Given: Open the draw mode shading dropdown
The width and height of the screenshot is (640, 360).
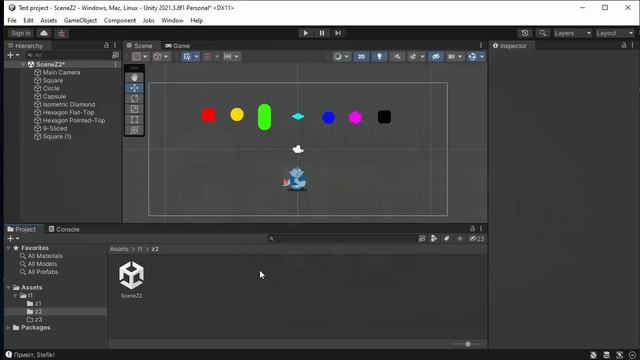Looking at the screenshot, I should 341,57.
